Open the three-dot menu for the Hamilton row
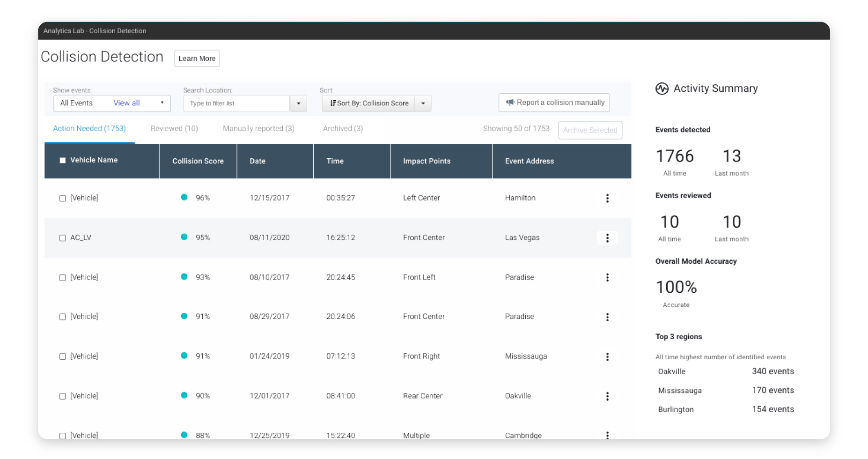 [607, 198]
